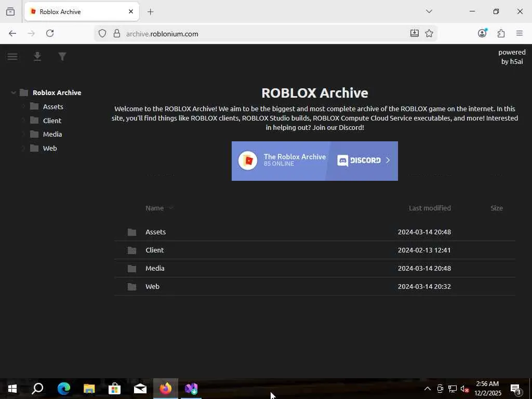The width and height of the screenshot is (532, 399).
Task: Open the muted volume tray icon
Action: pos(464,389)
